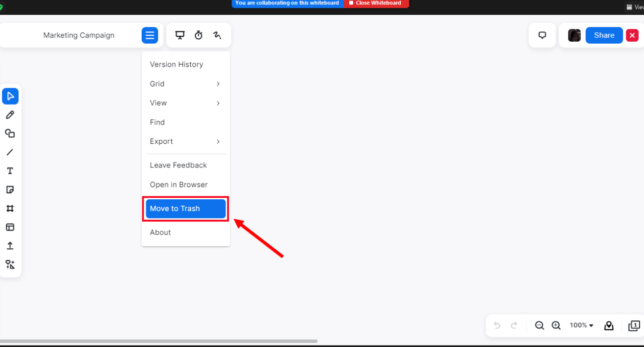The height and width of the screenshot is (347, 644).
Task: Start the Timer in top toolbar
Action: (x=199, y=35)
